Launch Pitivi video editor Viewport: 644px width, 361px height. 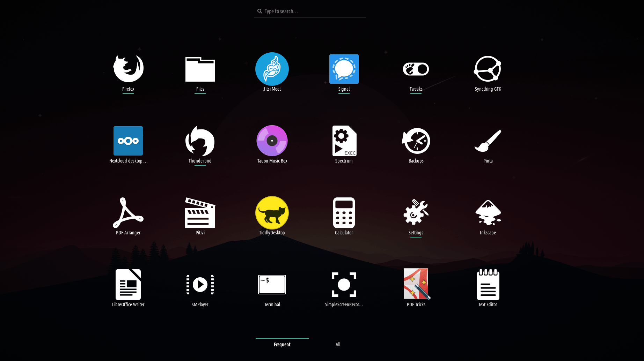point(200,213)
